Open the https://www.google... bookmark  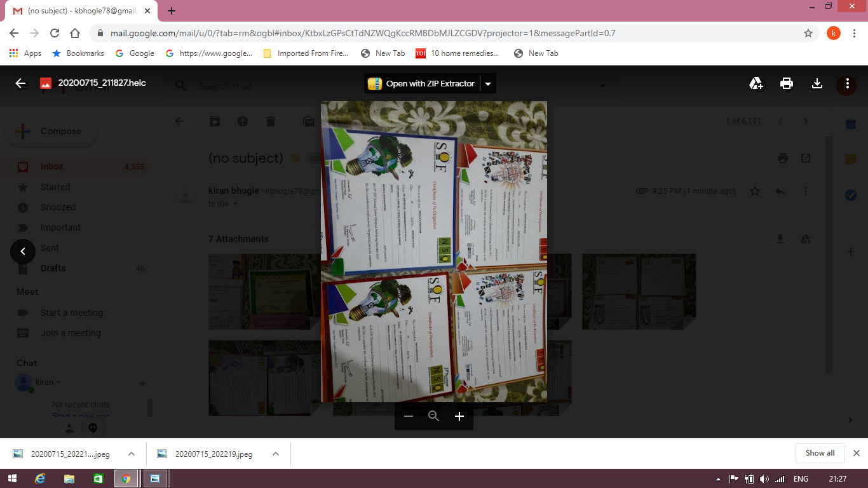coord(209,53)
